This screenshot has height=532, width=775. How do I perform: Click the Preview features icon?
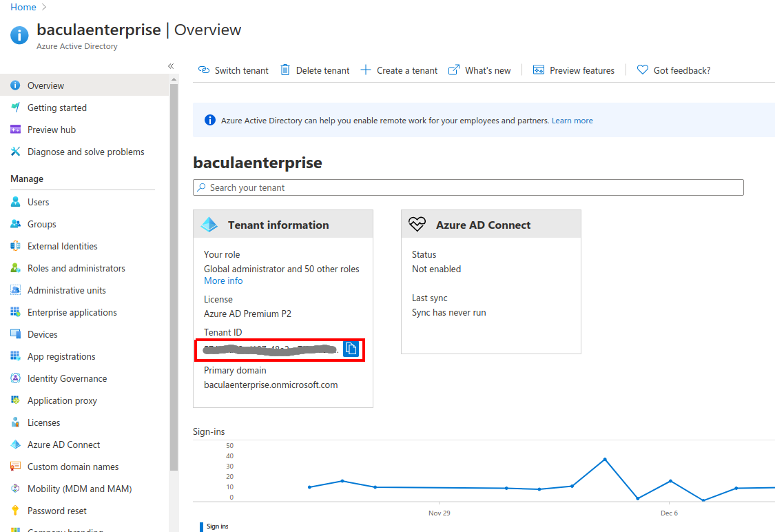(538, 70)
